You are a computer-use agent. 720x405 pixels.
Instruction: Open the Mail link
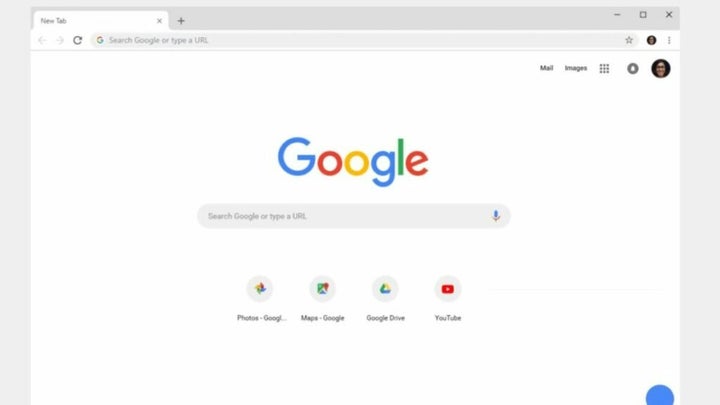[x=546, y=68]
